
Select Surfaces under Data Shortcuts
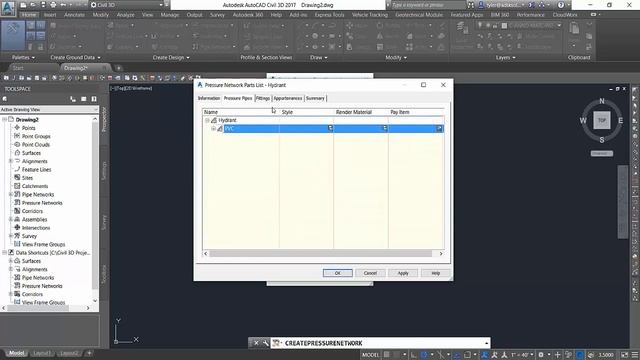[31, 261]
